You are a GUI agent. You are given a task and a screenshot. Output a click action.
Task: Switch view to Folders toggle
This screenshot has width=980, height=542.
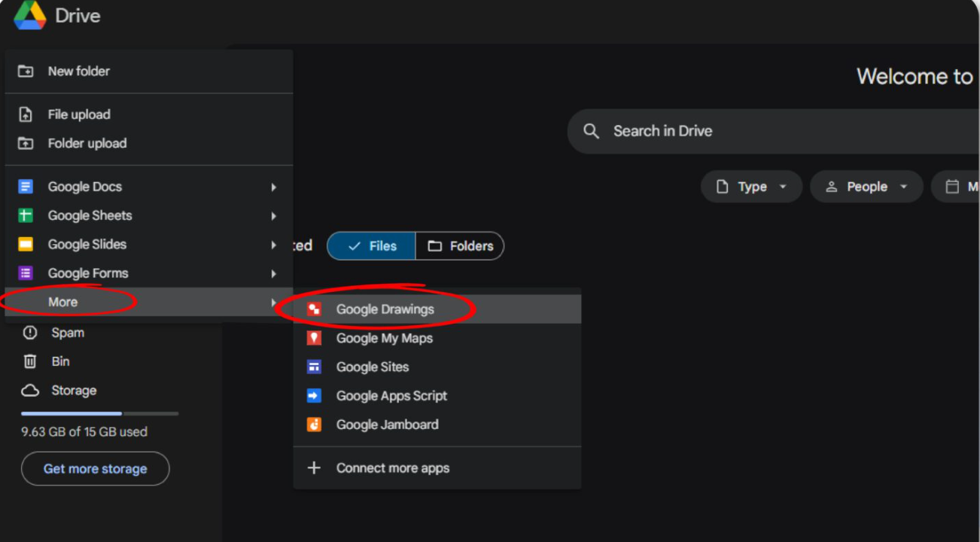[x=460, y=246]
